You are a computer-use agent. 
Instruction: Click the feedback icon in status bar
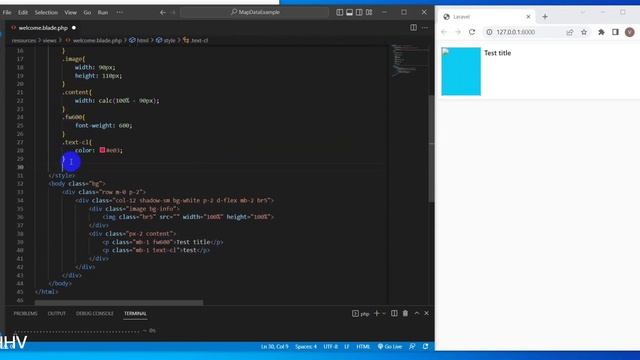[412, 347]
